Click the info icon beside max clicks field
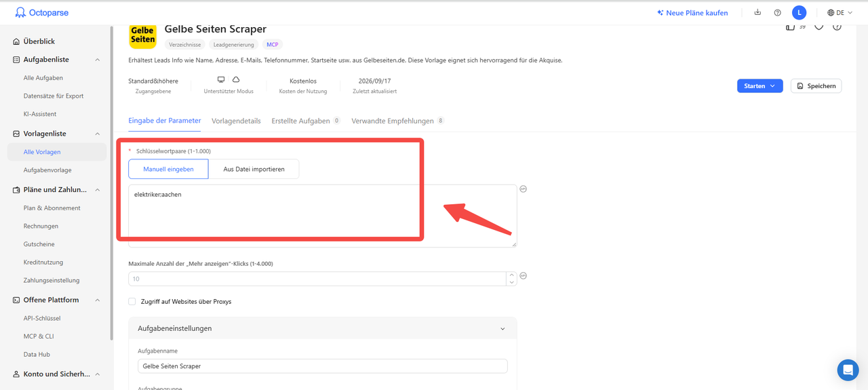Screen dimensions: 868x390 pos(524,276)
